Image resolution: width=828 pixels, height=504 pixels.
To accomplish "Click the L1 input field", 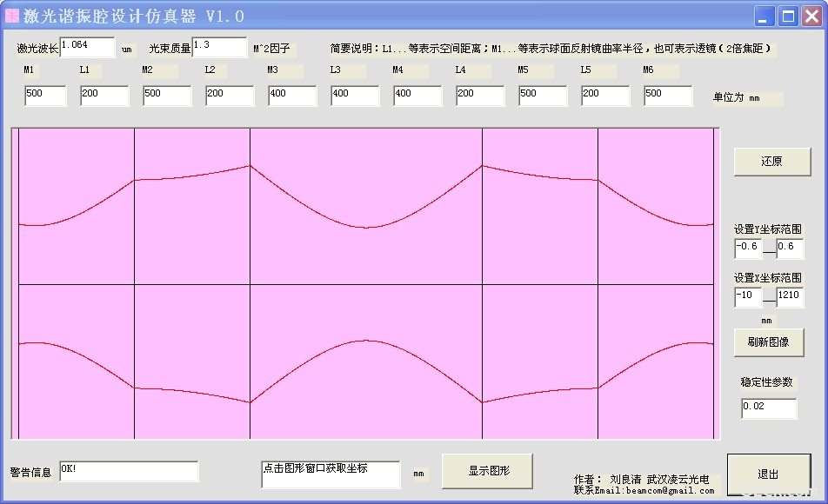I will [x=104, y=96].
